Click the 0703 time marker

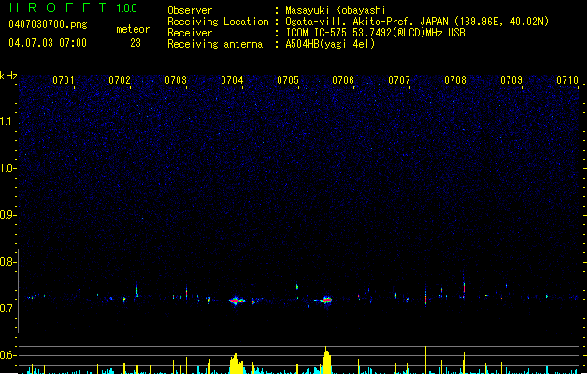coord(176,80)
